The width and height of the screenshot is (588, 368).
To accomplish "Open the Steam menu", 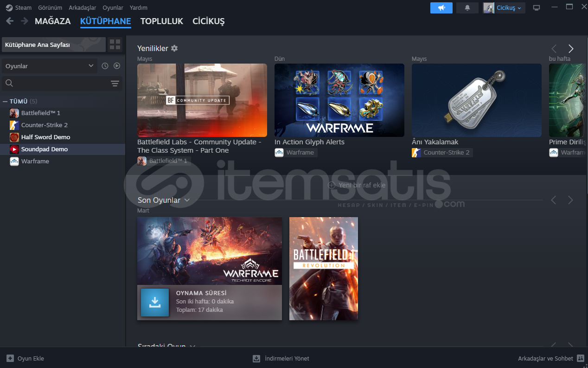I will 23,7.
